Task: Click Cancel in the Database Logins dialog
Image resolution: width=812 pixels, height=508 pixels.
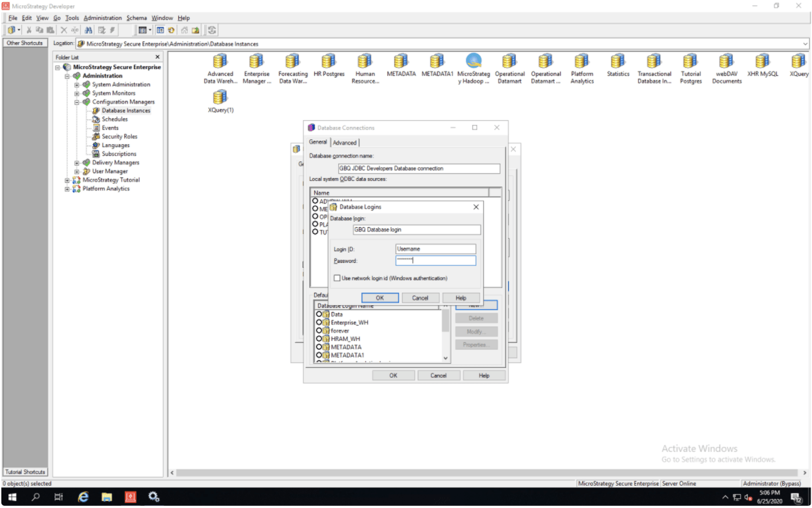Action: [x=420, y=298]
